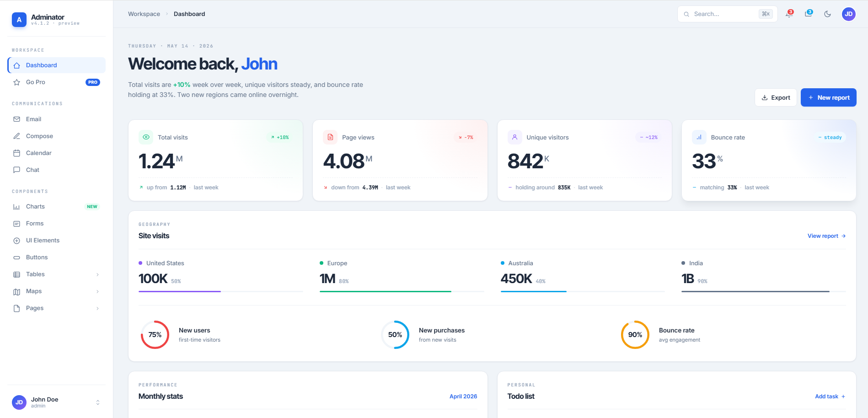Click the NEW badge beside Charts
Image resolution: width=868 pixels, height=418 pixels.
92,207
